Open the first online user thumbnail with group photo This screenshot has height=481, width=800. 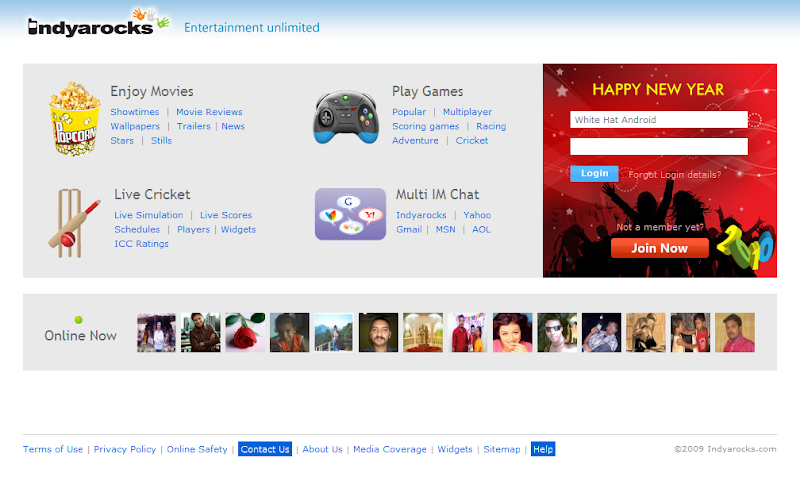(156, 333)
